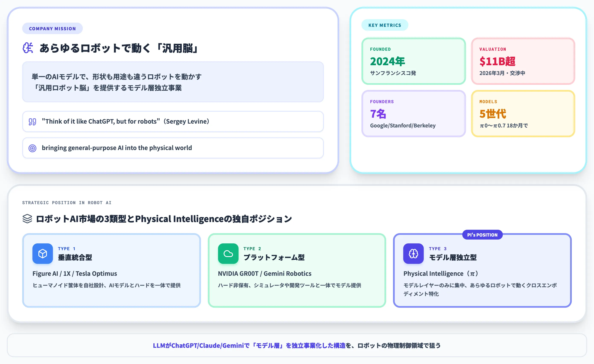The height and width of the screenshot is (364, 594).
Task: Click the purple brain icon in TYPE 3 card
Action: click(x=413, y=254)
